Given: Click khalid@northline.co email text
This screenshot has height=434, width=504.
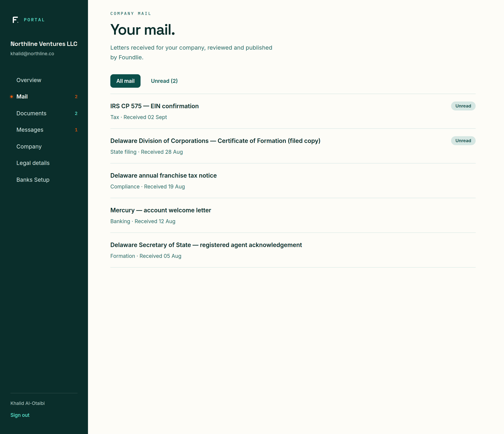Looking at the screenshot, I should 32,54.
